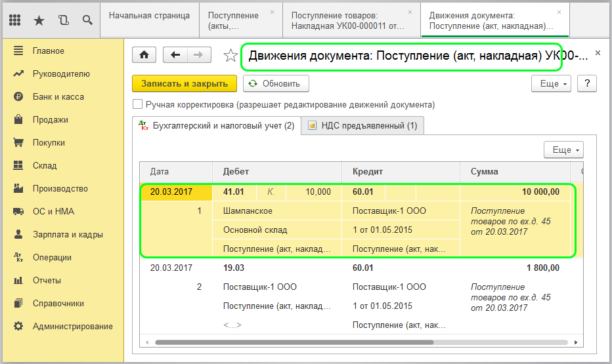Click the Сумма column header
This screenshot has width=612, height=364.
click(515, 172)
